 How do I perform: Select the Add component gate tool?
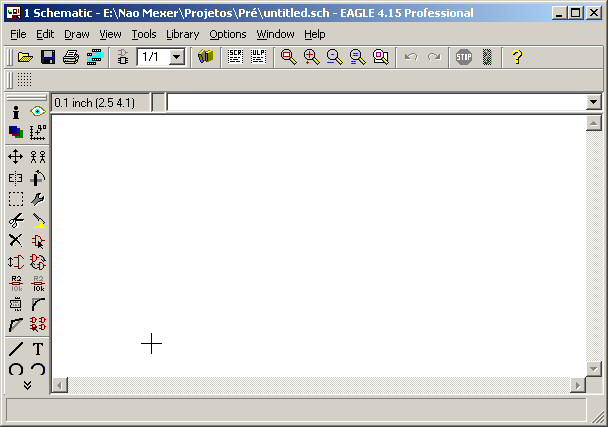click(38, 241)
